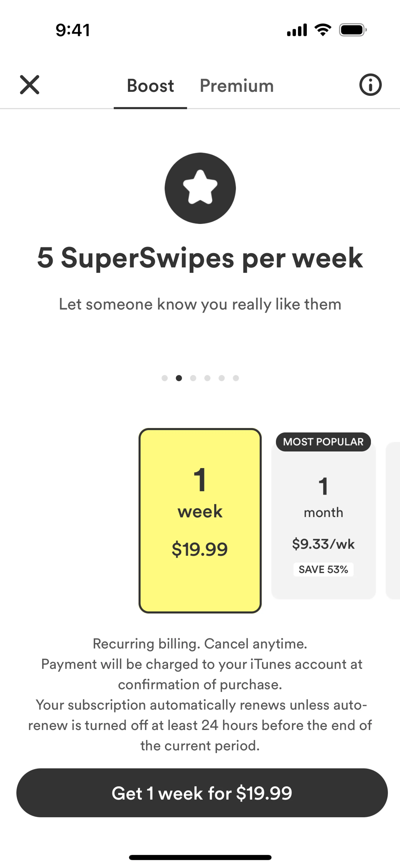Go to the first carousel page dot
Image resolution: width=400 pixels, height=868 pixels.
tap(165, 378)
